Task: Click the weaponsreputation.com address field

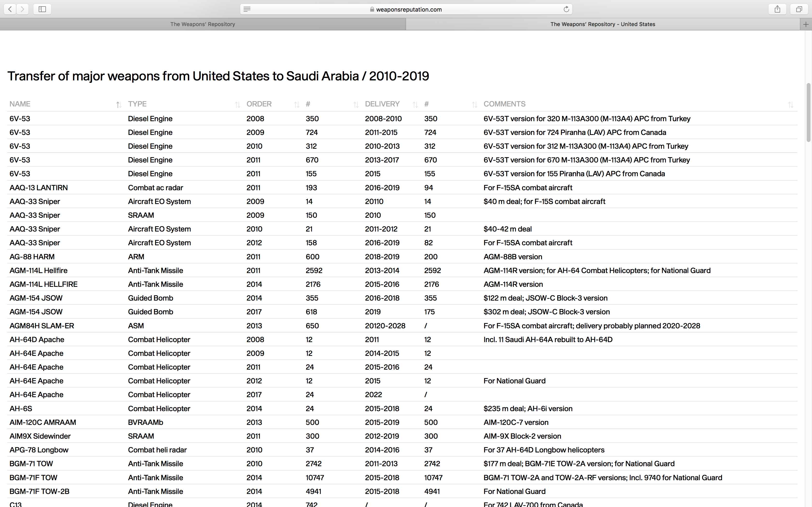Action: [x=408, y=9]
